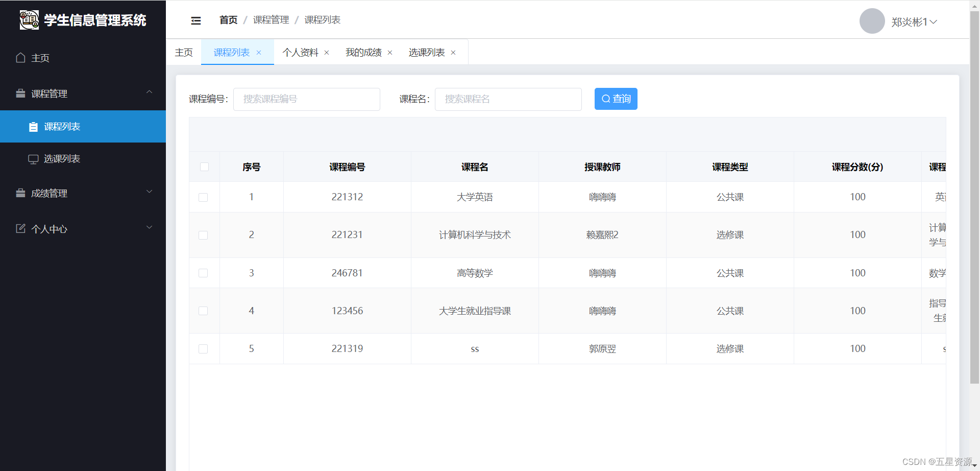
Task: Click the clipboard icon beside 课程列表 in sidebar
Action: [x=33, y=127]
